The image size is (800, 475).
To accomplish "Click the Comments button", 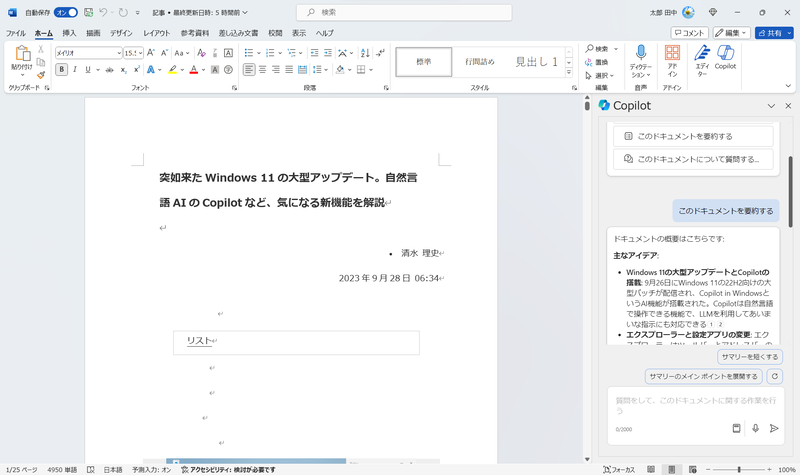I will click(689, 33).
